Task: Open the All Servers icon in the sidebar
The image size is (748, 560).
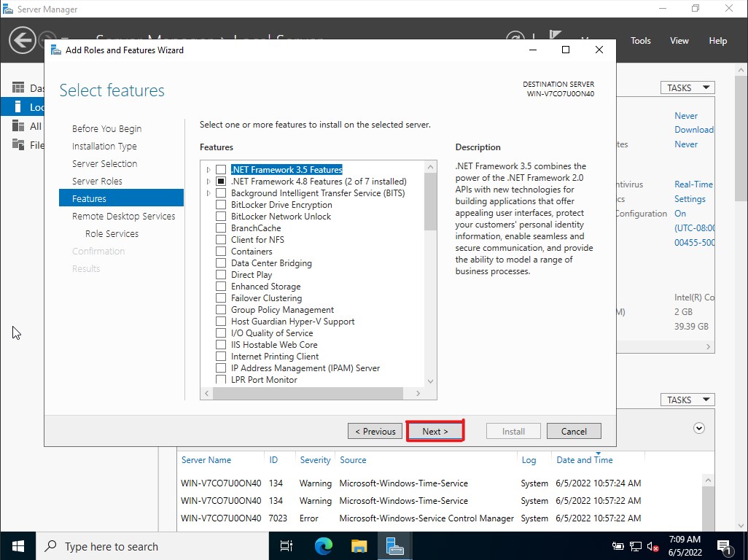Action: point(18,125)
